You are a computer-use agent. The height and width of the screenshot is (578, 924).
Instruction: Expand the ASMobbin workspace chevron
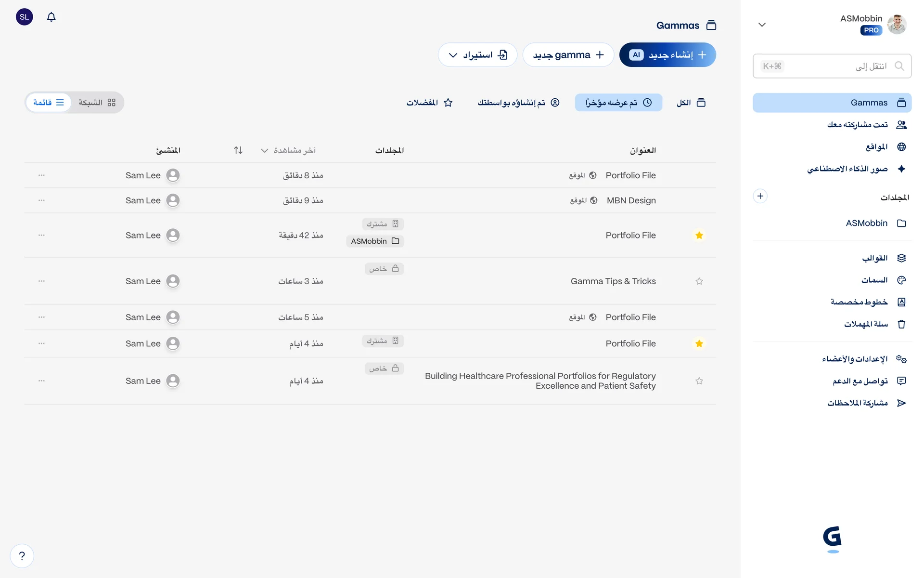pyautogui.click(x=762, y=25)
